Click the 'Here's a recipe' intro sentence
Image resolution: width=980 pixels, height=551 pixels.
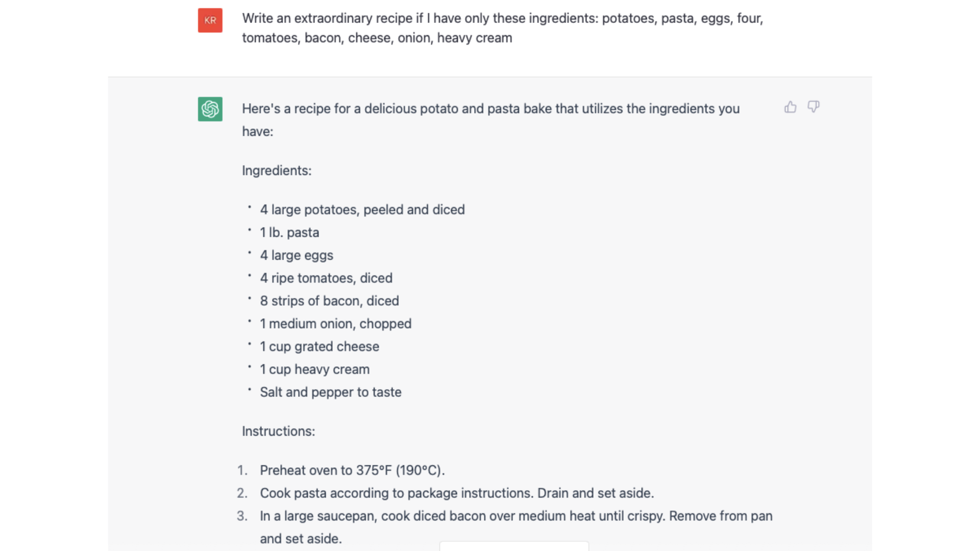pyautogui.click(x=490, y=109)
